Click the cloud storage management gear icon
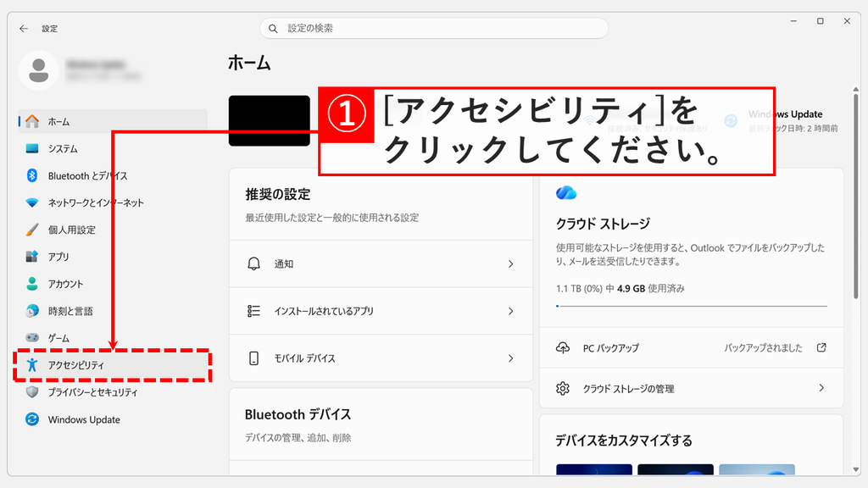Screen dimensions: 868x488 click(x=563, y=388)
